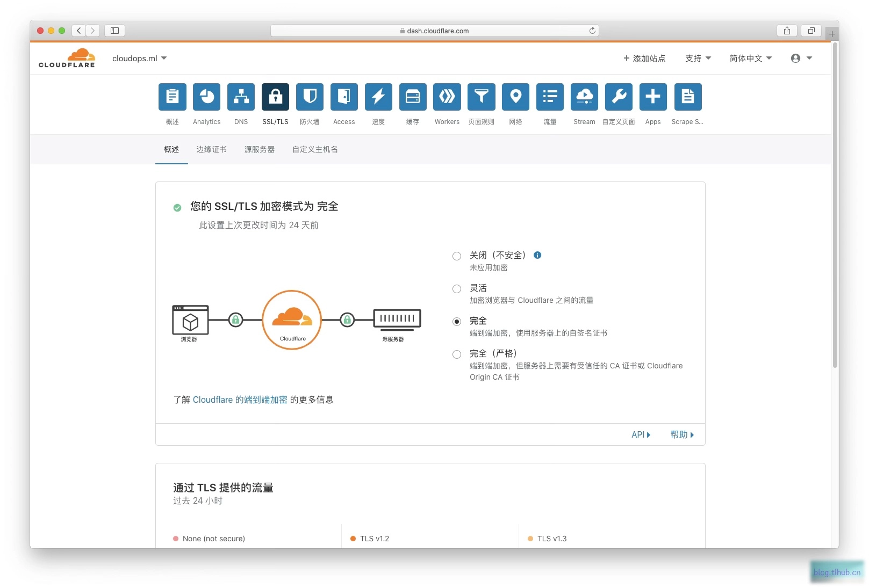The width and height of the screenshot is (869, 588).
Task: Select the 灵活 encryption mode
Action: coord(457,289)
